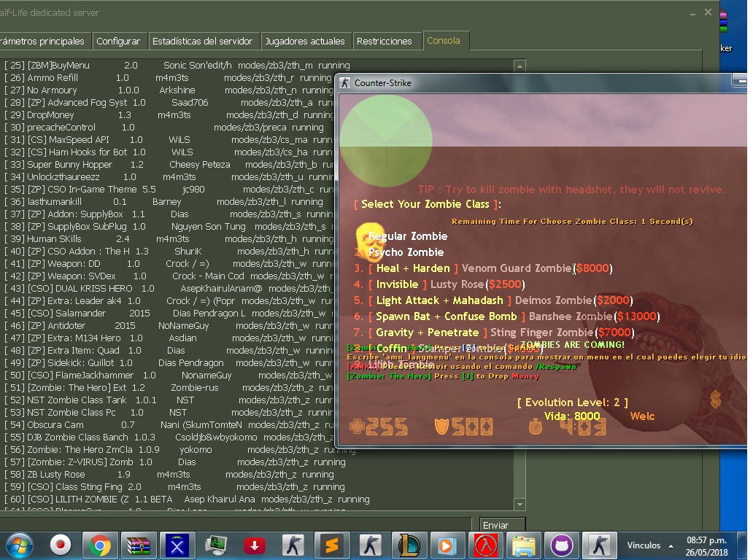This screenshot has width=753, height=560.
Task: Click the Counter-Strike window title bar icon
Action: [x=345, y=83]
